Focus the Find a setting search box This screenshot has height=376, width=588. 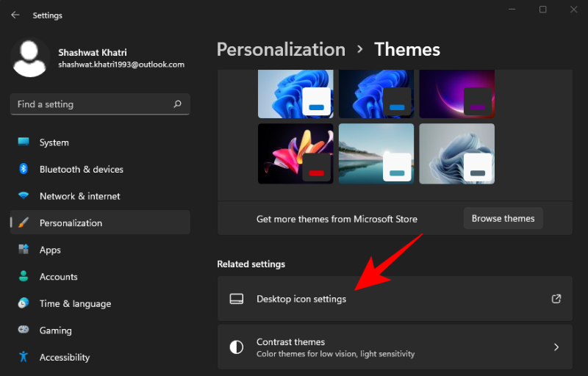point(92,104)
